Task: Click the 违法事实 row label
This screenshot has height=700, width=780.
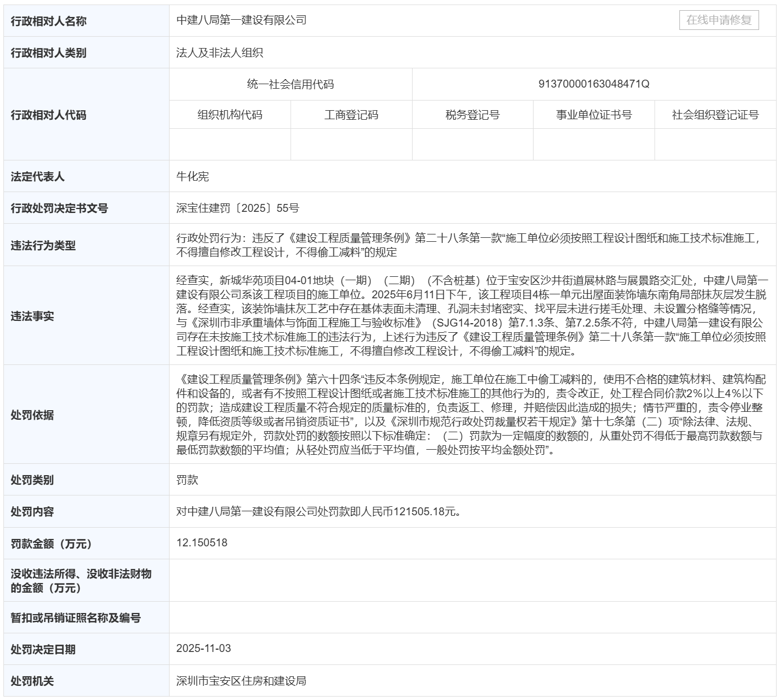Action: (32, 316)
